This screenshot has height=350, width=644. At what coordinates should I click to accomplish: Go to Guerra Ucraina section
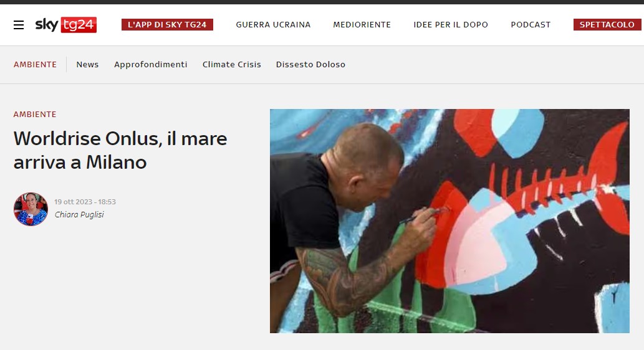click(x=273, y=25)
